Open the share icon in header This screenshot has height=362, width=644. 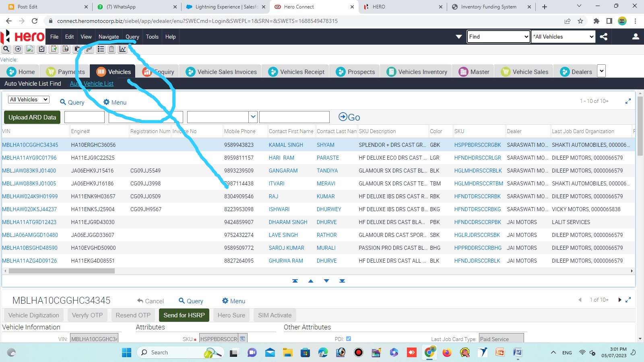coord(603,37)
